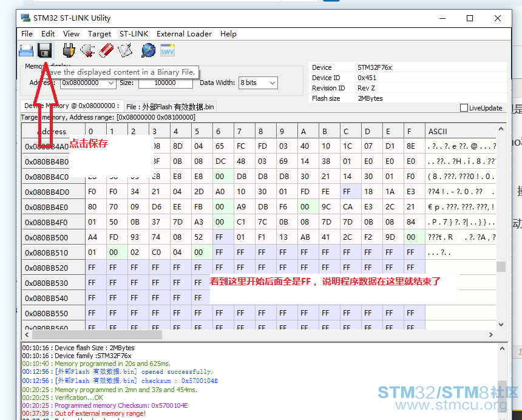The image size is (522, 420).
Task: Click byte A3 in row 0x080BB4F0
Action: 202,222
